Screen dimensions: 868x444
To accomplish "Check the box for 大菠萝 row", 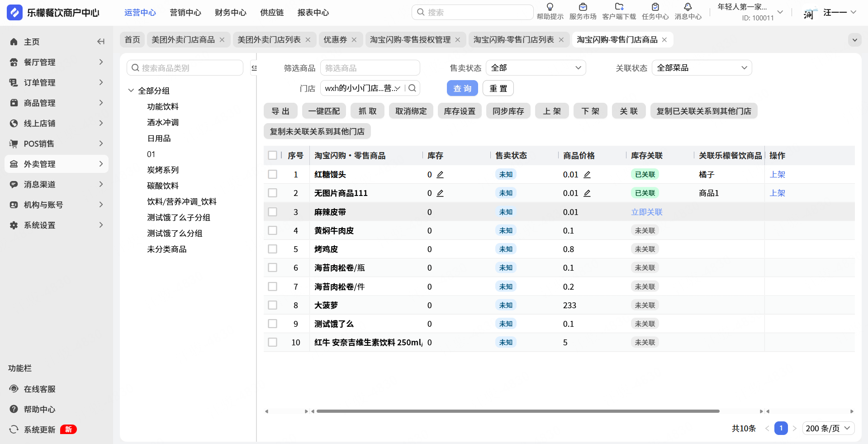I will [272, 305].
